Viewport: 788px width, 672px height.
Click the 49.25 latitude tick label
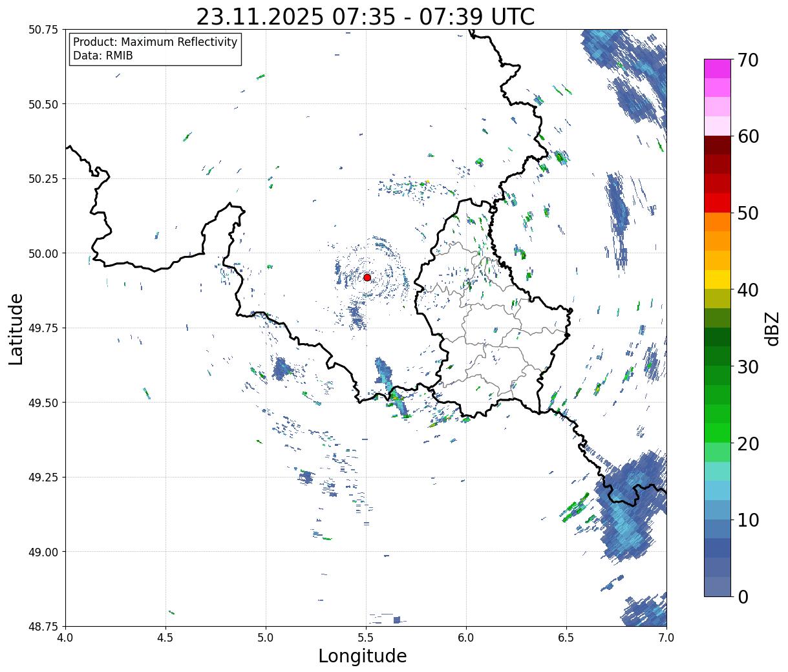[x=43, y=478]
